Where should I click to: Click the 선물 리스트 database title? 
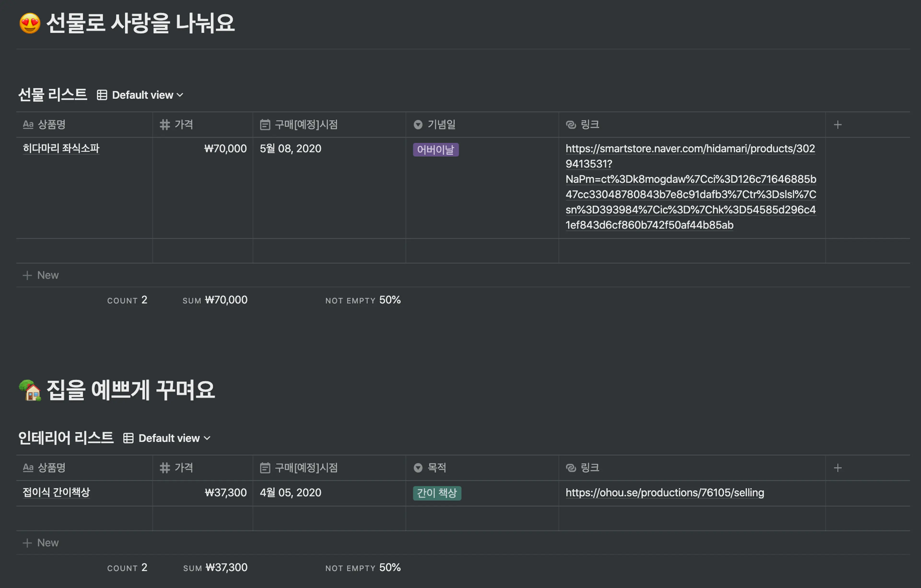point(53,95)
